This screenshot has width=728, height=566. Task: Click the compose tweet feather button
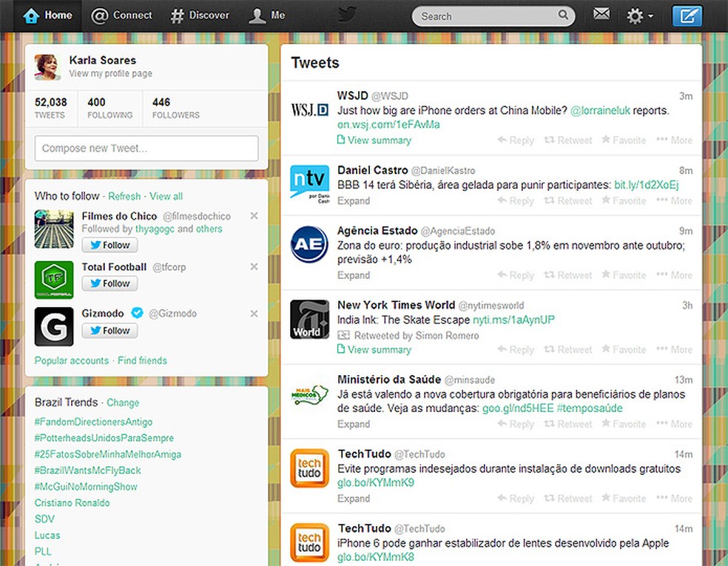(687, 16)
